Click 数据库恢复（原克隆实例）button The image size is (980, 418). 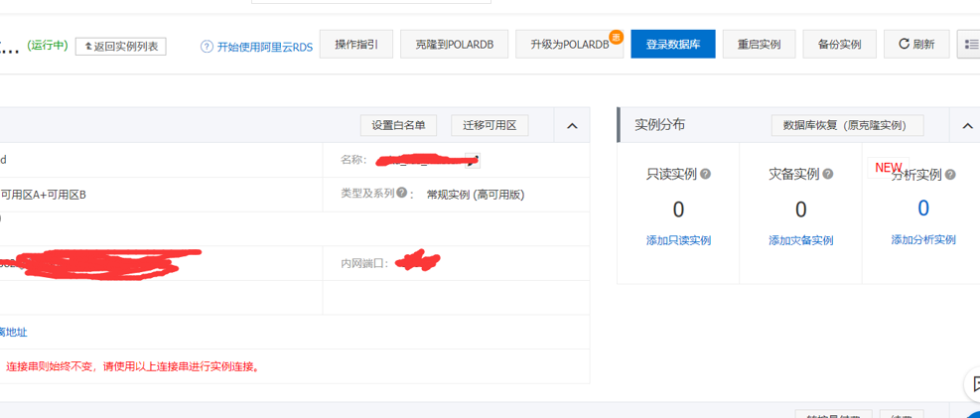pos(846,125)
